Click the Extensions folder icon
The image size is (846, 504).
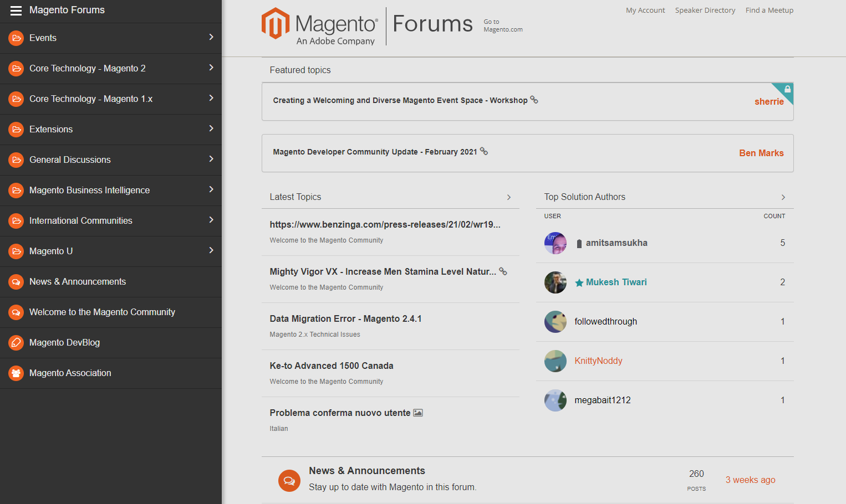(x=16, y=130)
